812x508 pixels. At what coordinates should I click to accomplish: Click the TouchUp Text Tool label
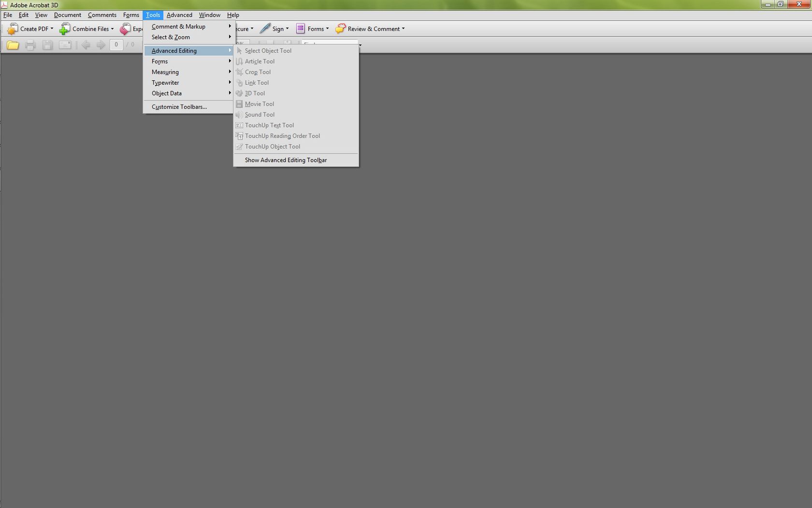[x=269, y=125]
